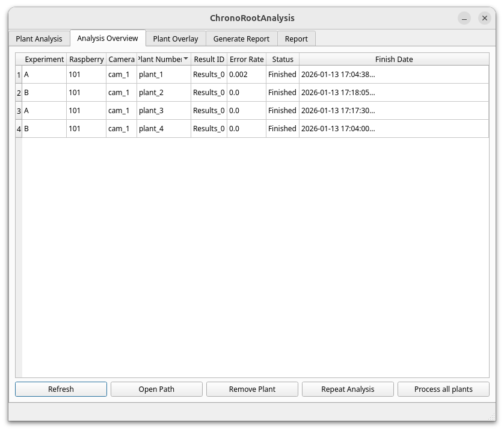Click the Finish Date column header
This screenshot has width=504, height=431.
pyautogui.click(x=394, y=59)
